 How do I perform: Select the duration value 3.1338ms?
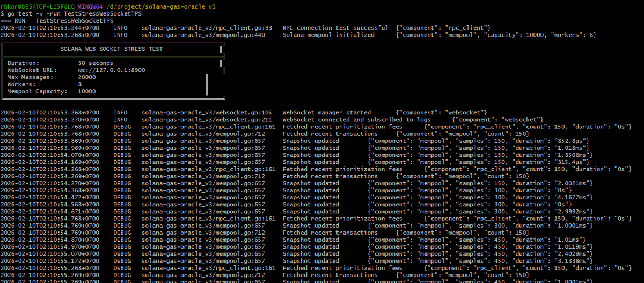coord(572,261)
